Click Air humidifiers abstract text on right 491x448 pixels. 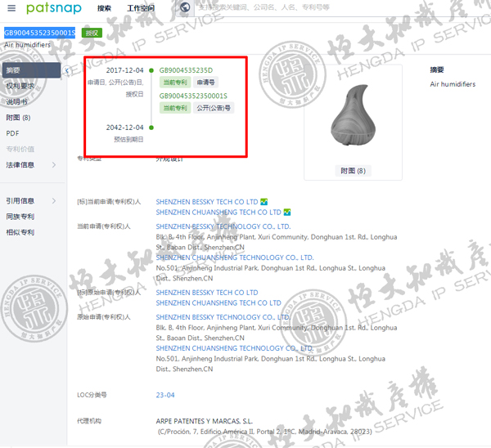(x=453, y=84)
